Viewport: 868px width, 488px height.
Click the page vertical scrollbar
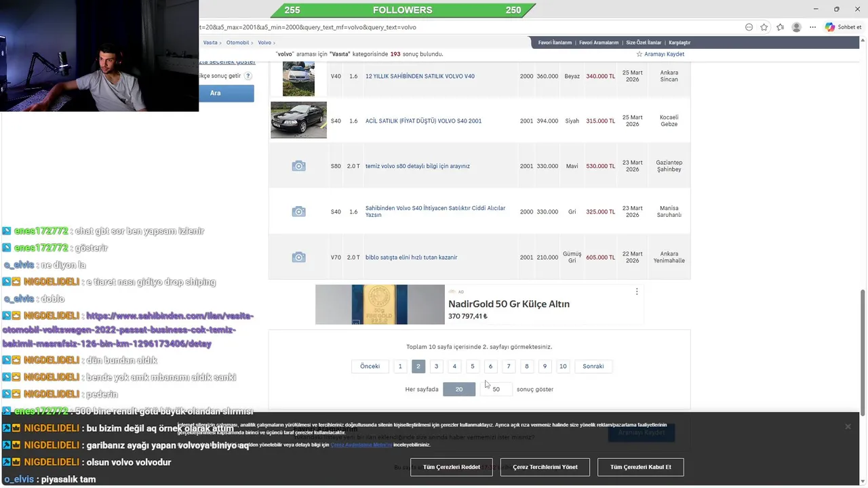click(863, 352)
